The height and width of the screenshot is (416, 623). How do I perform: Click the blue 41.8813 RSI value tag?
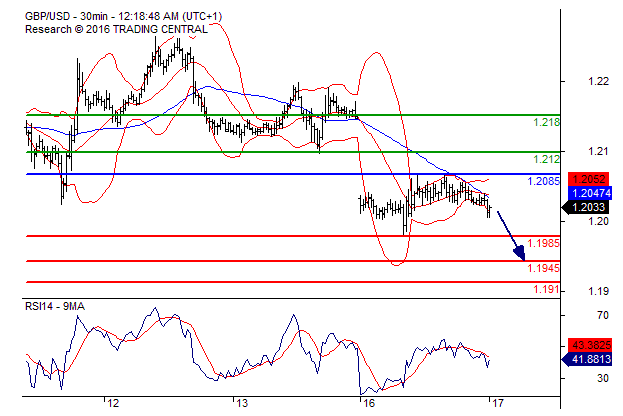click(x=588, y=359)
